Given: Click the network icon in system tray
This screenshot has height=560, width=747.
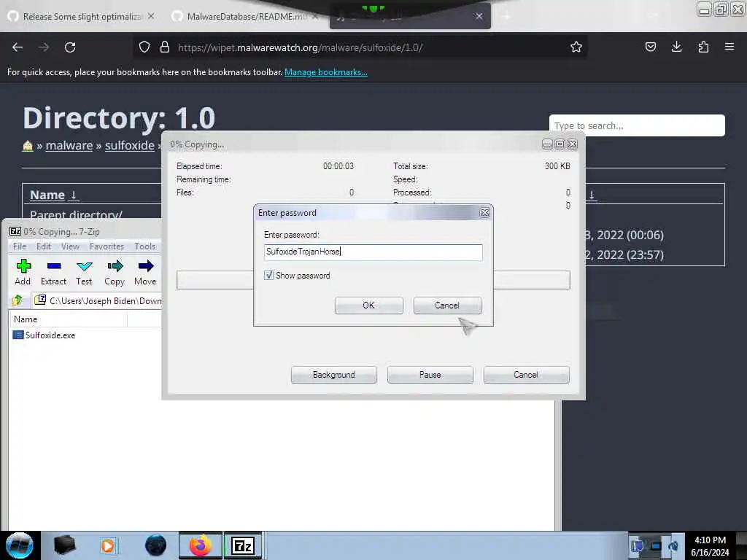Looking at the screenshot, I should 656,545.
